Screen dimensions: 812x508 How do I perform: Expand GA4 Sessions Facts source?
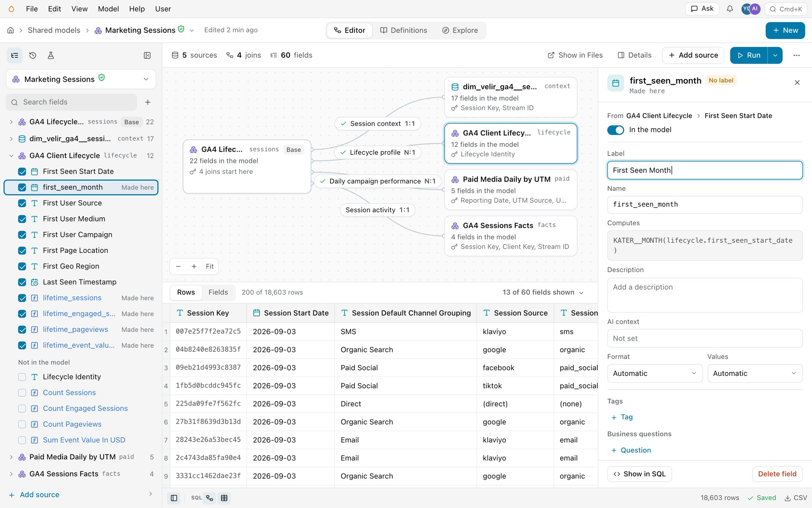tap(11, 474)
